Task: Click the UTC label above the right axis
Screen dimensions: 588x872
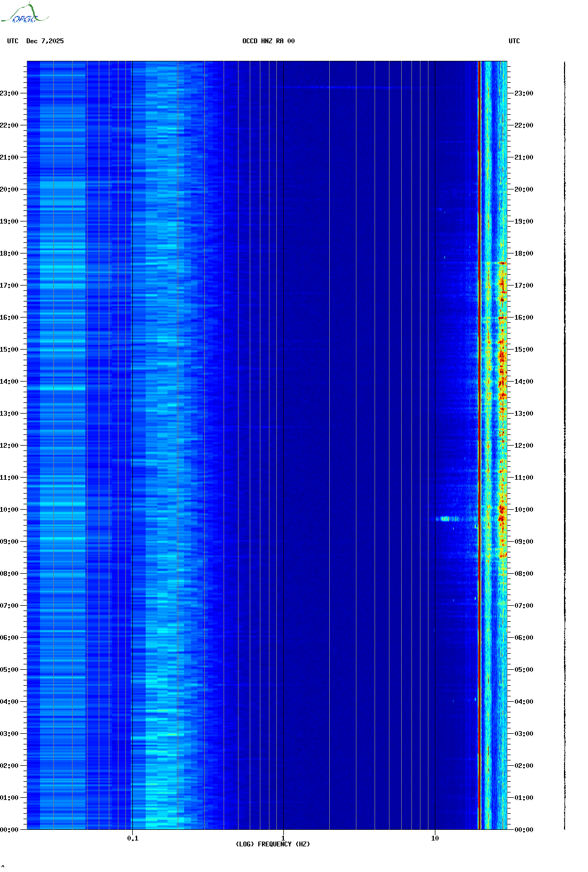Action: pyautogui.click(x=514, y=41)
